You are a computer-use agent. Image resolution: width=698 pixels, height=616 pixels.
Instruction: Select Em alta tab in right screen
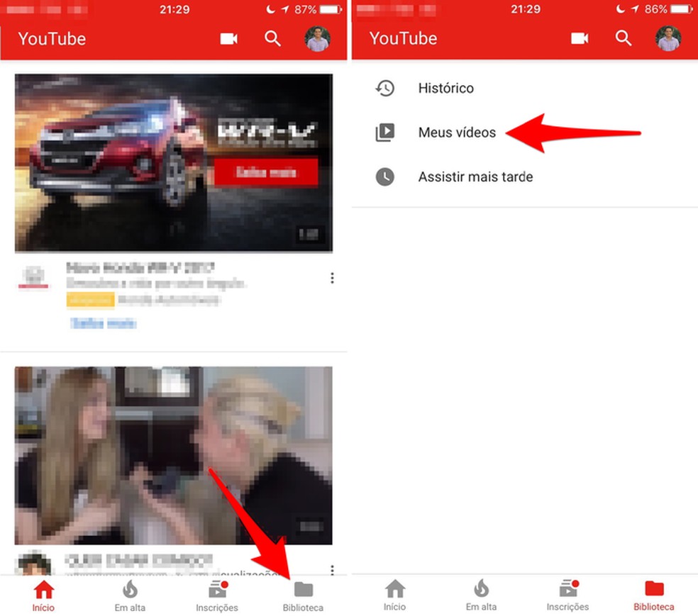481,595
